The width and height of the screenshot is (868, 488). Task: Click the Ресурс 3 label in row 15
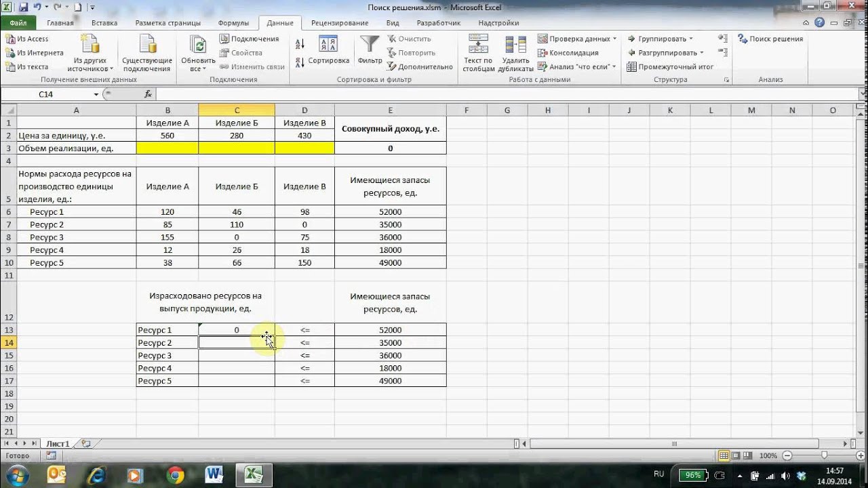pos(167,355)
